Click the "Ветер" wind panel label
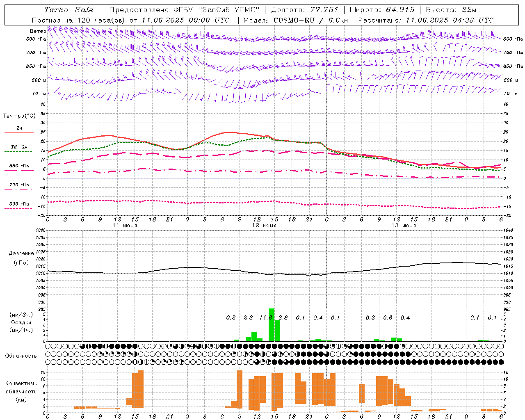Viewport: 525px width, 420px height. point(38,31)
